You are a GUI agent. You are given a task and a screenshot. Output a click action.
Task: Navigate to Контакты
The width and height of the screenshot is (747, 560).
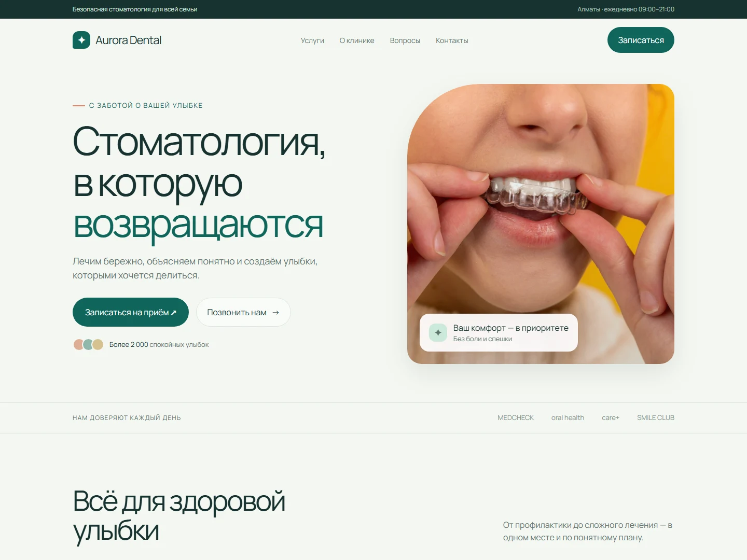[x=452, y=40]
